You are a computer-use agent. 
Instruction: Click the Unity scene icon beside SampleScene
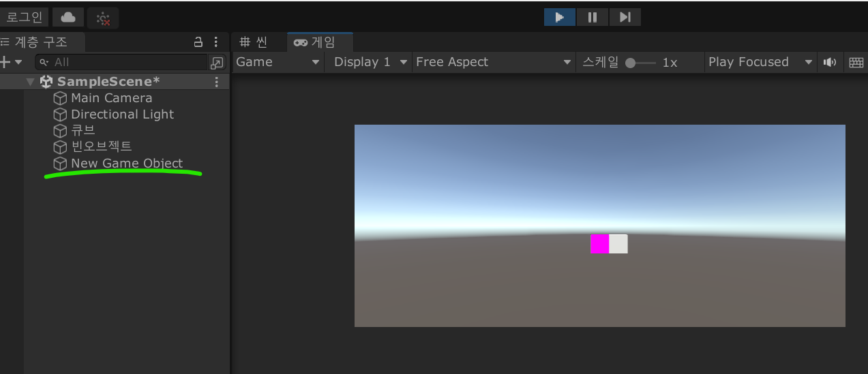point(46,82)
